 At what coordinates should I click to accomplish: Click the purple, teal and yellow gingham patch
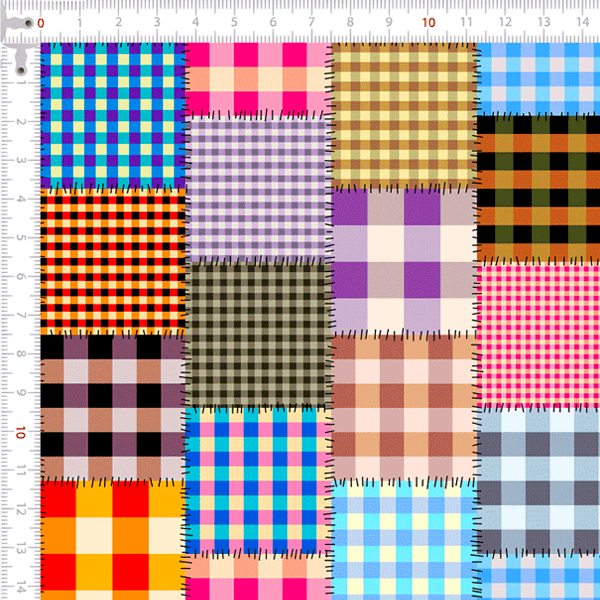click(113, 116)
